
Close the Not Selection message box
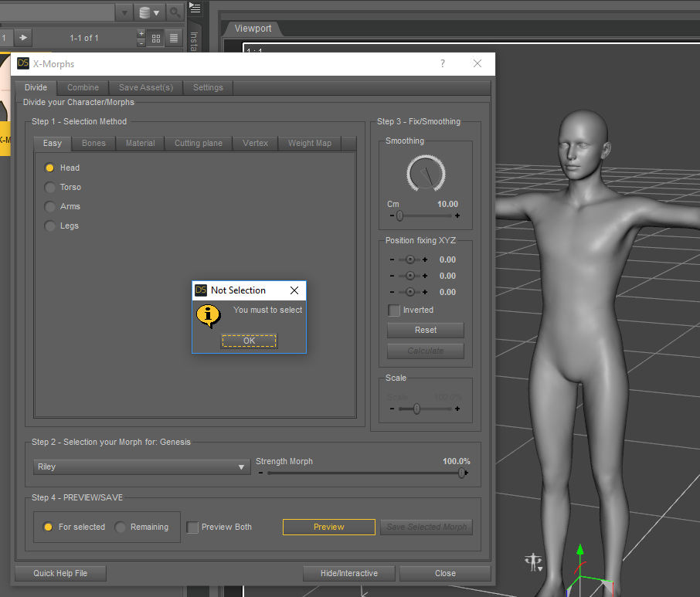point(294,290)
